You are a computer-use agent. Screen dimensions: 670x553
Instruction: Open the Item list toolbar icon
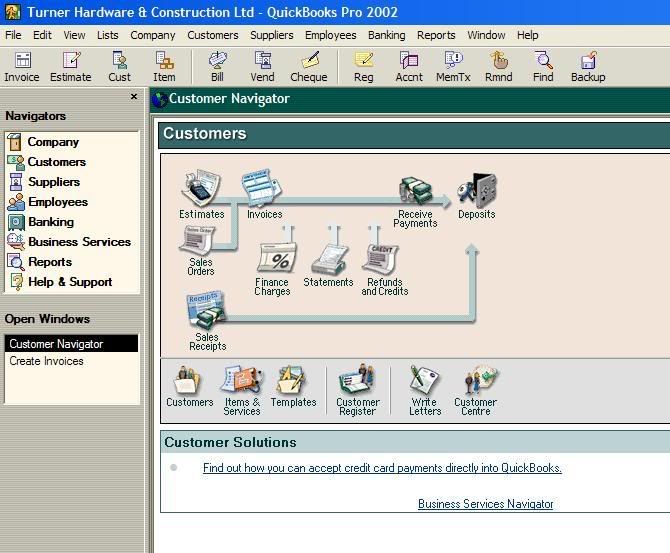click(x=165, y=67)
